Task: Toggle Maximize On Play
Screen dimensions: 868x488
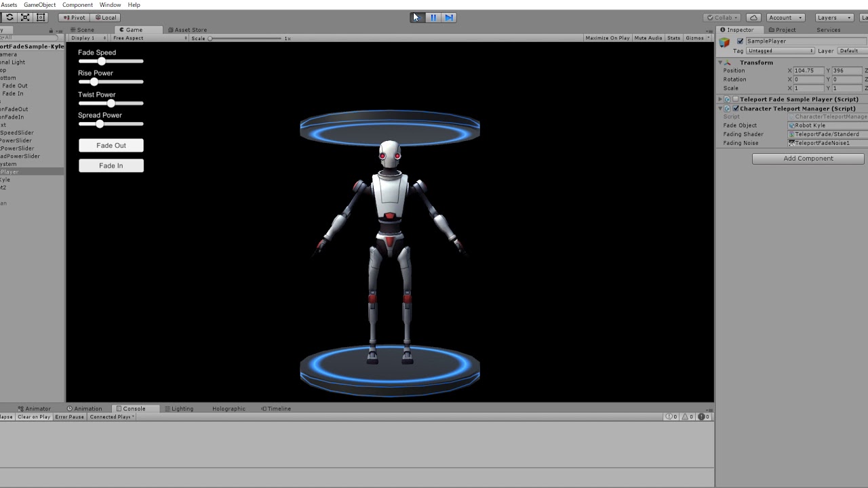Action: 608,38
